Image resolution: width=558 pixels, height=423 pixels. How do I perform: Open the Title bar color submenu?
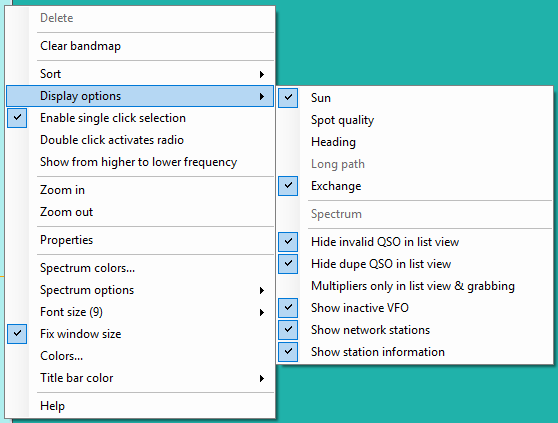[140, 378]
